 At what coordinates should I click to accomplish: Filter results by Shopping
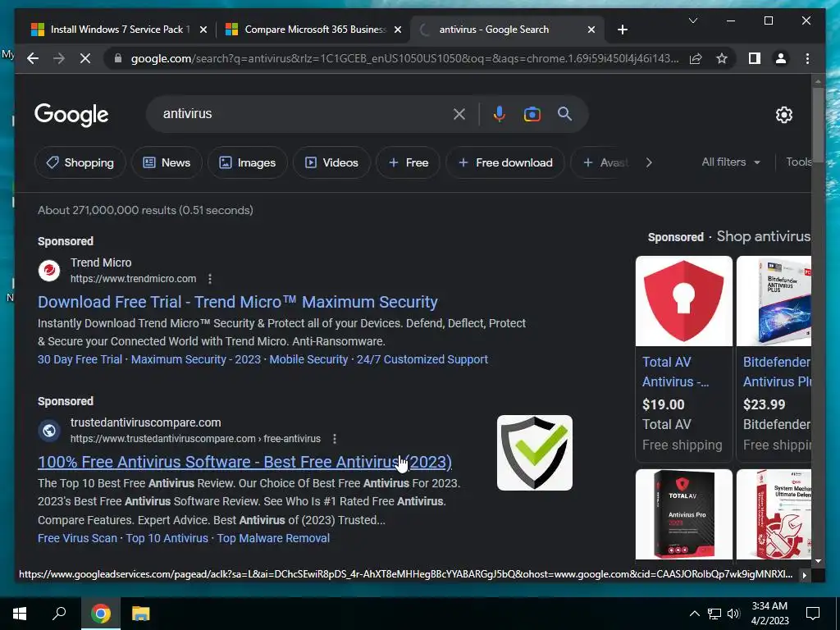pyautogui.click(x=80, y=162)
